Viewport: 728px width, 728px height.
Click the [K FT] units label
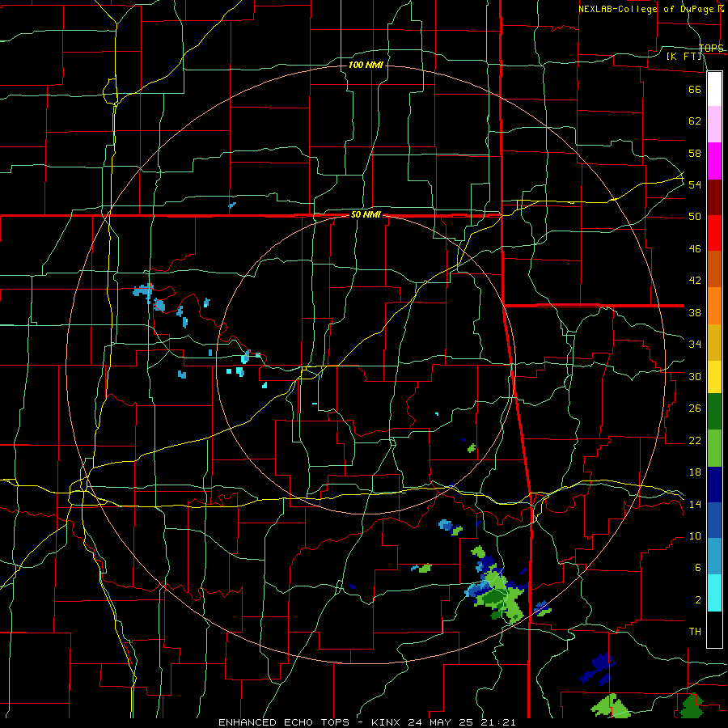685,56
